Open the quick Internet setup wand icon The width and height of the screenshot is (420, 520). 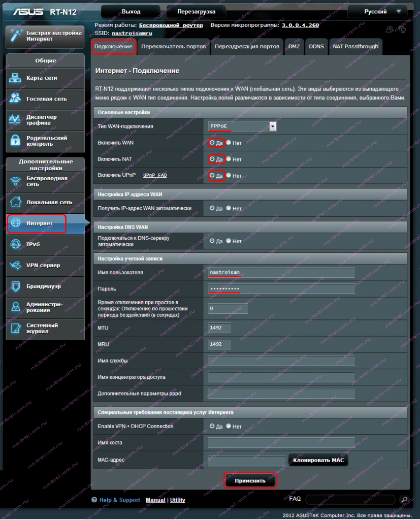click(16, 36)
